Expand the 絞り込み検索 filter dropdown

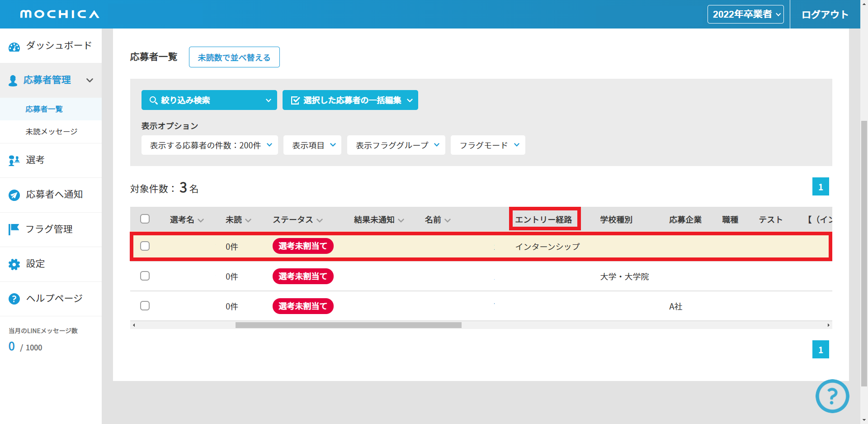pos(209,100)
